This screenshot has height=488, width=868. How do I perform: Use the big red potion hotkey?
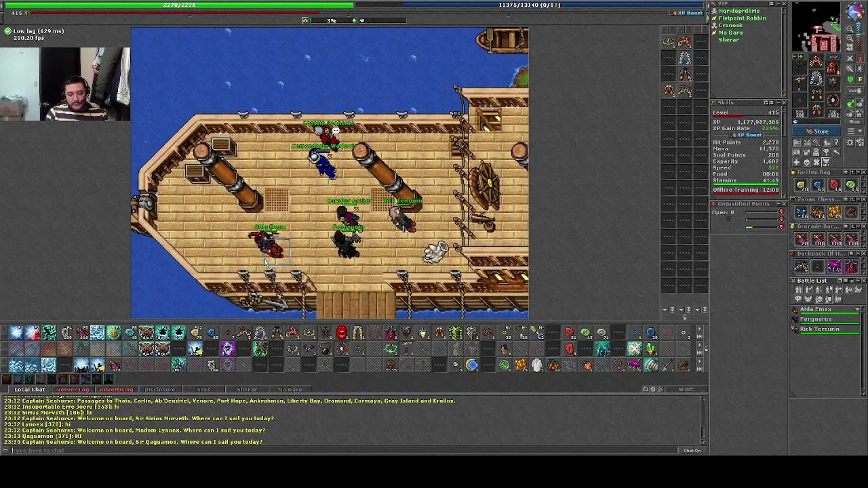tap(341, 332)
